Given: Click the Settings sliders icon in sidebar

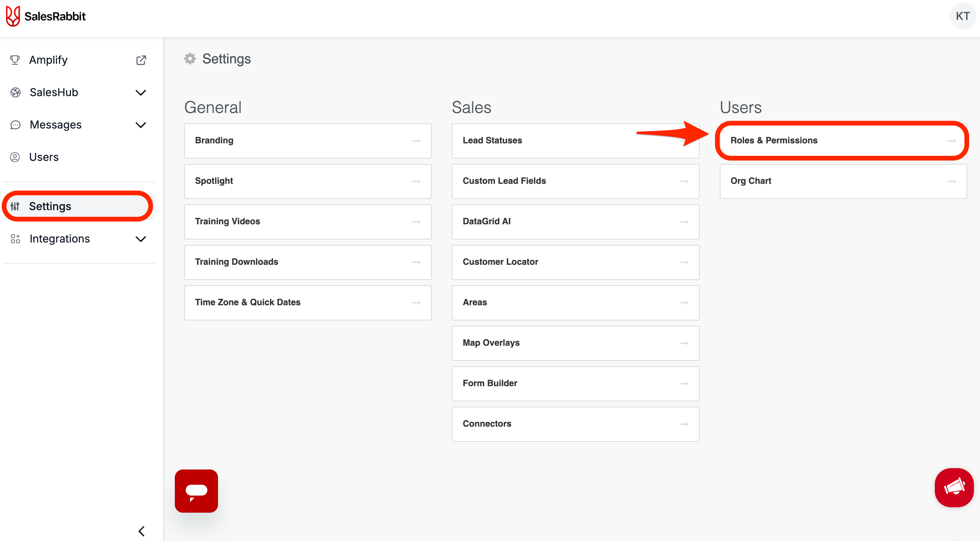Looking at the screenshot, I should 15,206.
